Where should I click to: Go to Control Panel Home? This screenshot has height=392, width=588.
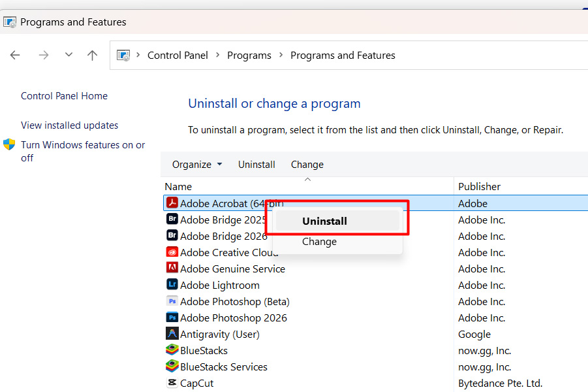[64, 96]
